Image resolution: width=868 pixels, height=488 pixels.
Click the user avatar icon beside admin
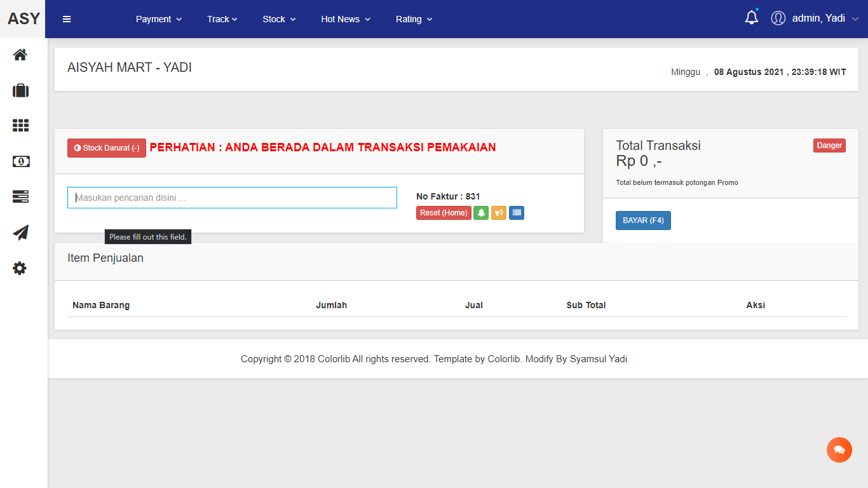(x=778, y=18)
